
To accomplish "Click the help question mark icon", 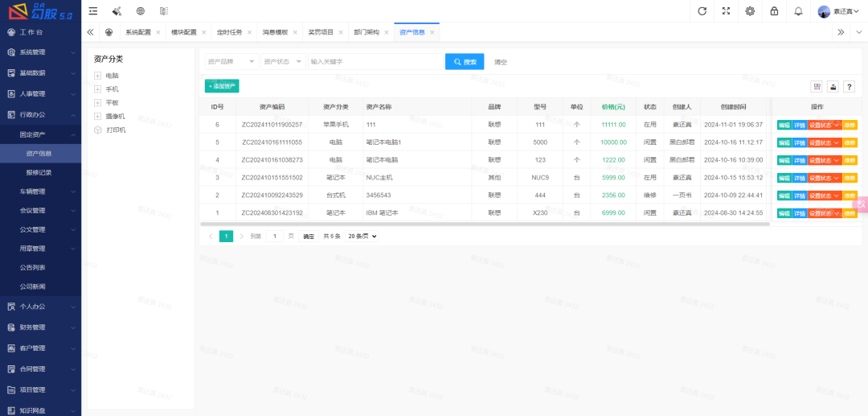I will [849, 87].
